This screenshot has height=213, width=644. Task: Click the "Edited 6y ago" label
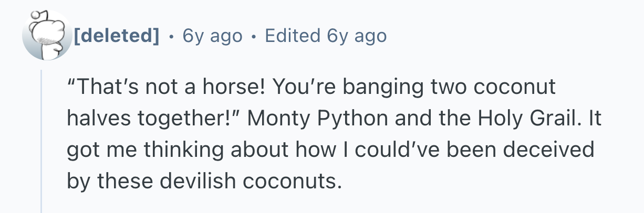click(x=326, y=36)
